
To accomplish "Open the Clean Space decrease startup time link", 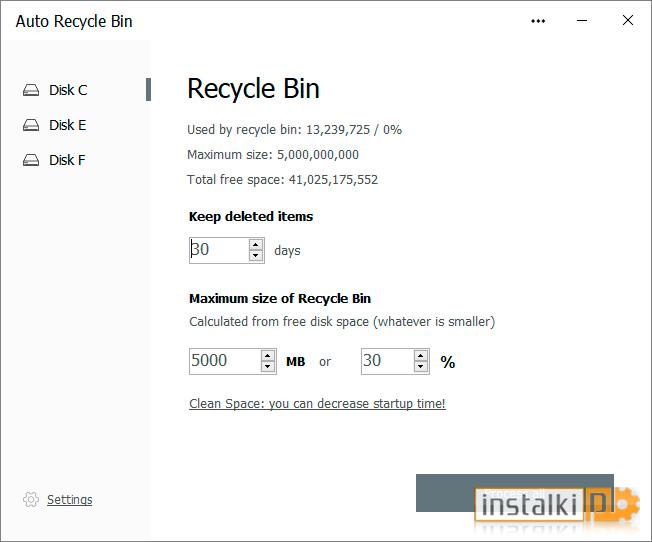I will click(x=317, y=403).
